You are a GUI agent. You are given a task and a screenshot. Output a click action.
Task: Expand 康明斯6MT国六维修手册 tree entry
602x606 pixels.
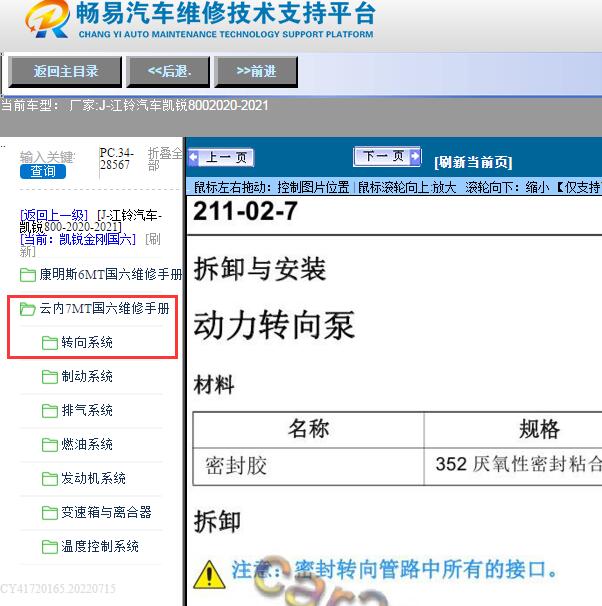click(111, 274)
